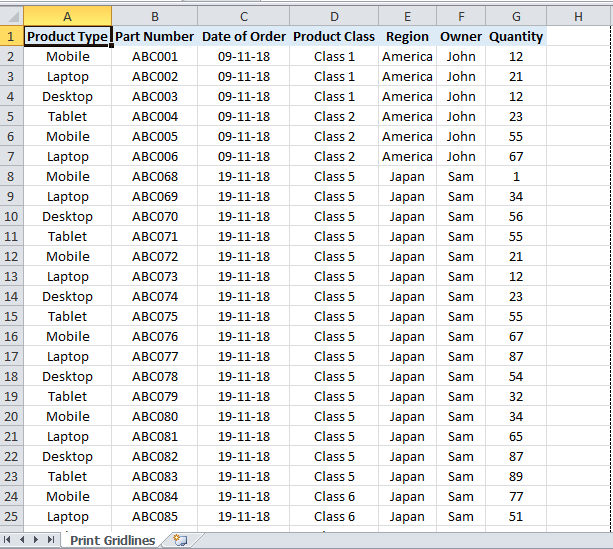Click America in row 7
Image resolution: width=613 pixels, height=549 pixels.
coord(407,156)
